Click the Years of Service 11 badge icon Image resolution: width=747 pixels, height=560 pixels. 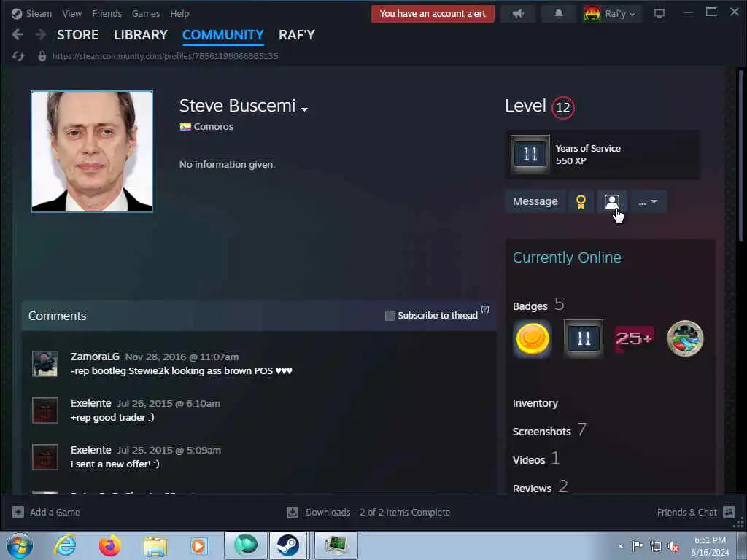coord(530,155)
